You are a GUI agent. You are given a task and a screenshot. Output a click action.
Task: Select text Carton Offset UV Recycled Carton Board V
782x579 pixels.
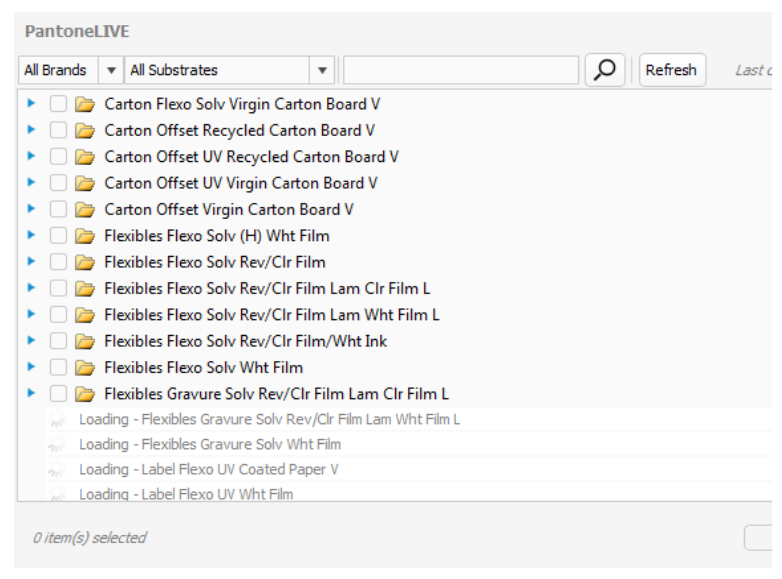[x=251, y=157]
